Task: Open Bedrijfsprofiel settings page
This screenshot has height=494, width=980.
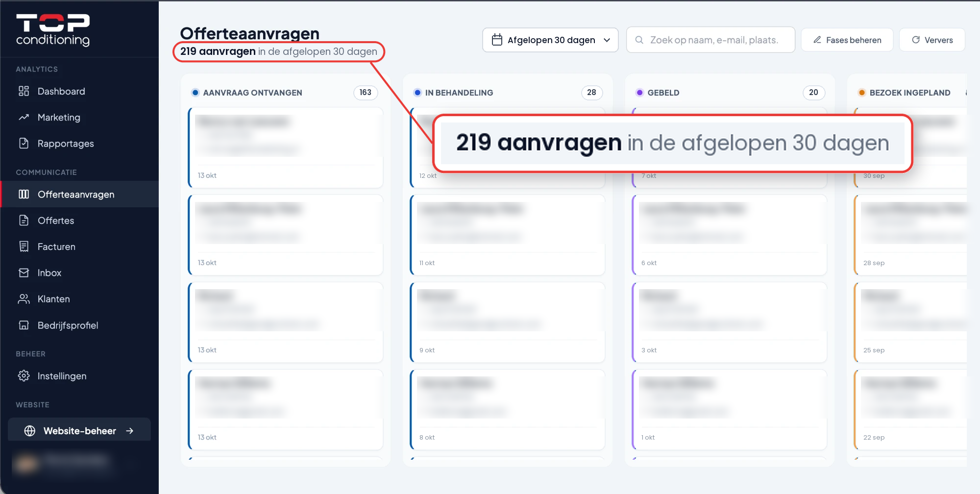Action: point(79,325)
